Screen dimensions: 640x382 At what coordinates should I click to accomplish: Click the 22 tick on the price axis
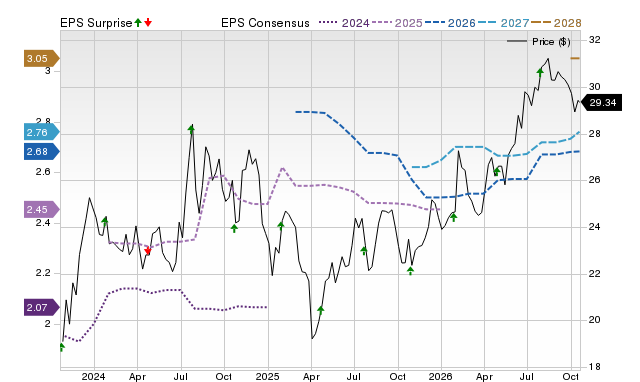[x=595, y=273]
